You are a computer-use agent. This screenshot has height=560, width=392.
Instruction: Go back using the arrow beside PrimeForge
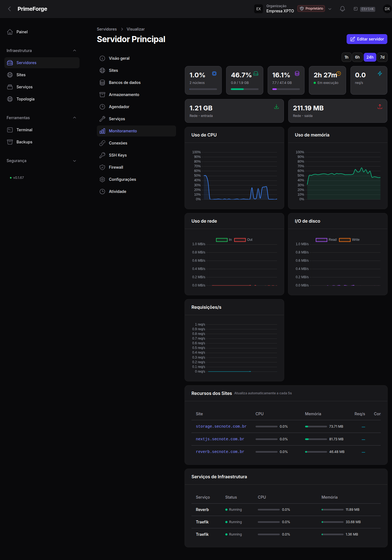click(x=9, y=9)
